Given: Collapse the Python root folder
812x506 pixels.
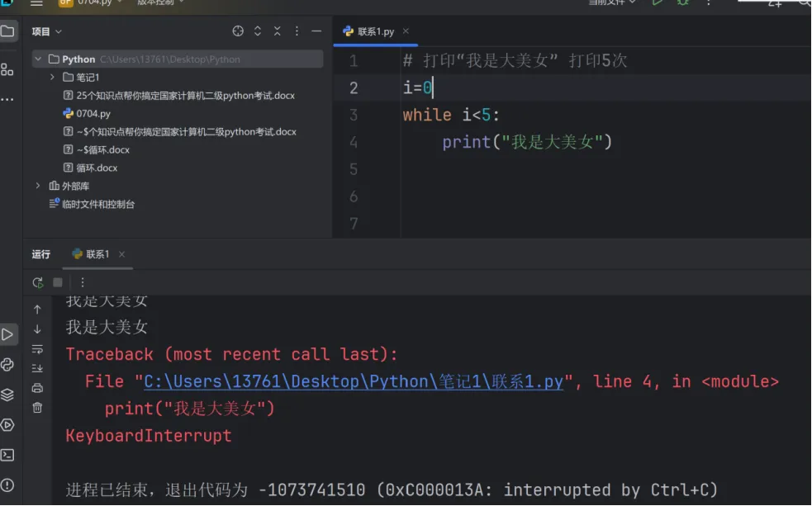Looking at the screenshot, I should (x=38, y=59).
